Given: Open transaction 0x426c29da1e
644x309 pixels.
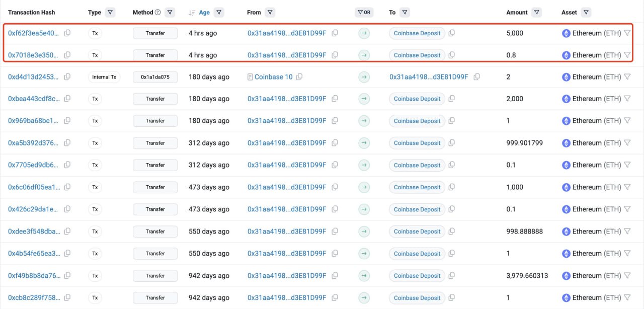Looking at the screenshot, I should click(x=34, y=209).
